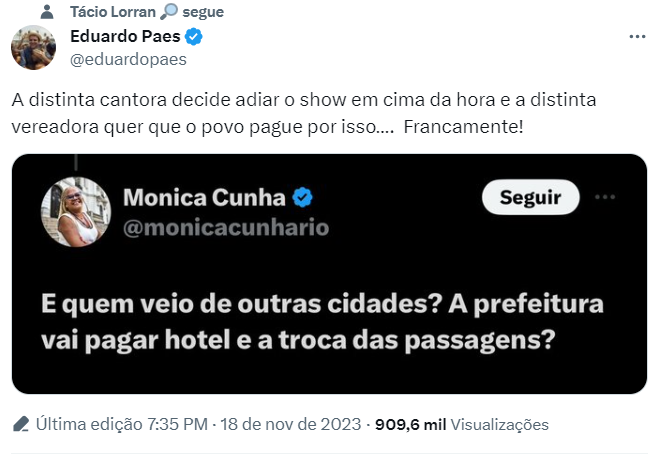Click the pencil edit-history icon
The image size is (665, 454).
coord(21,424)
